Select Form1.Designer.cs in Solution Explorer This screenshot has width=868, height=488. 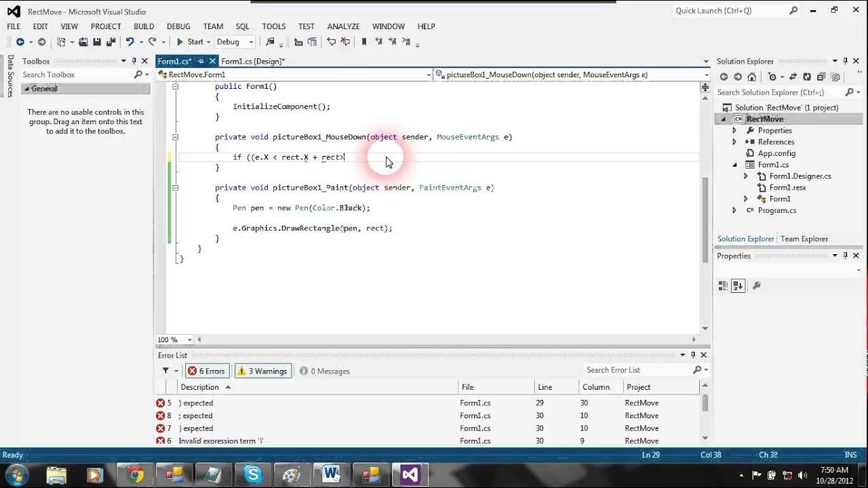tap(800, 176)
